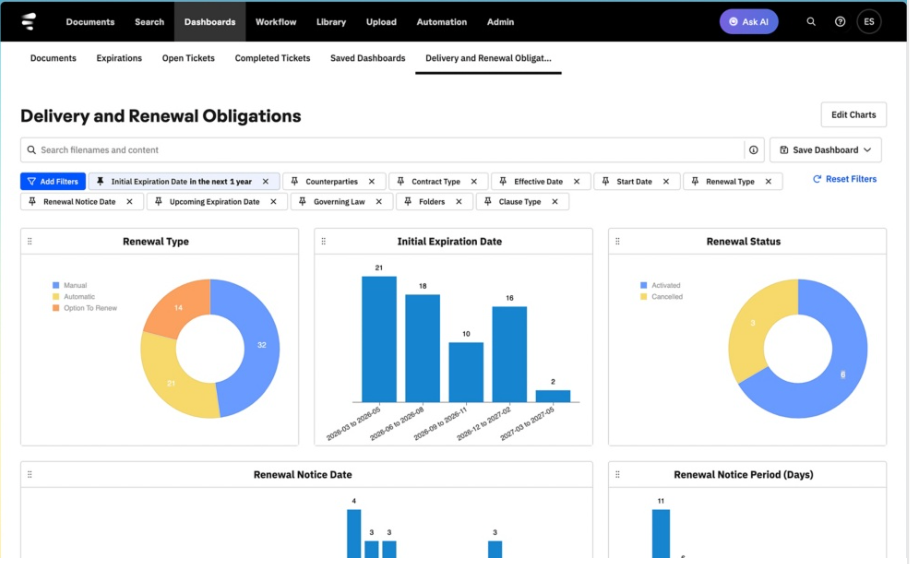The height and width of the screenshot is (564, 910).
Task: Switch to the Expirations tab
Action: pos(119,58)
